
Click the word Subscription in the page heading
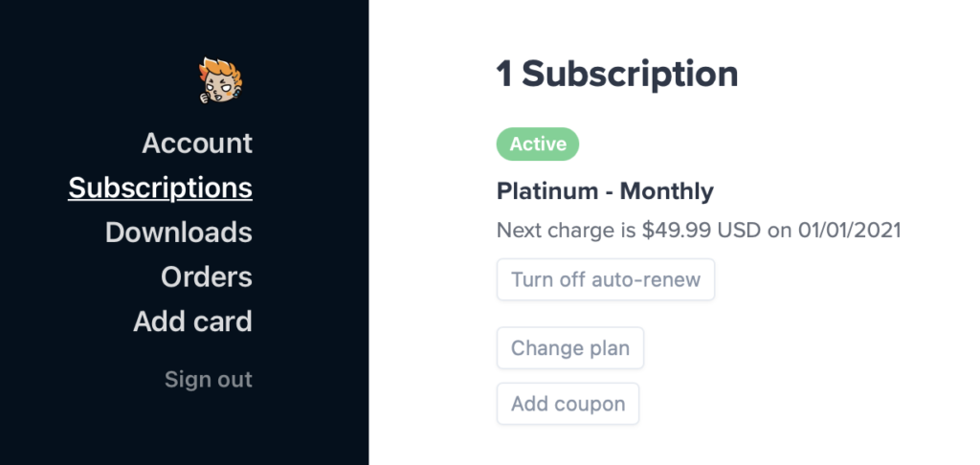(x=630, y=75)
